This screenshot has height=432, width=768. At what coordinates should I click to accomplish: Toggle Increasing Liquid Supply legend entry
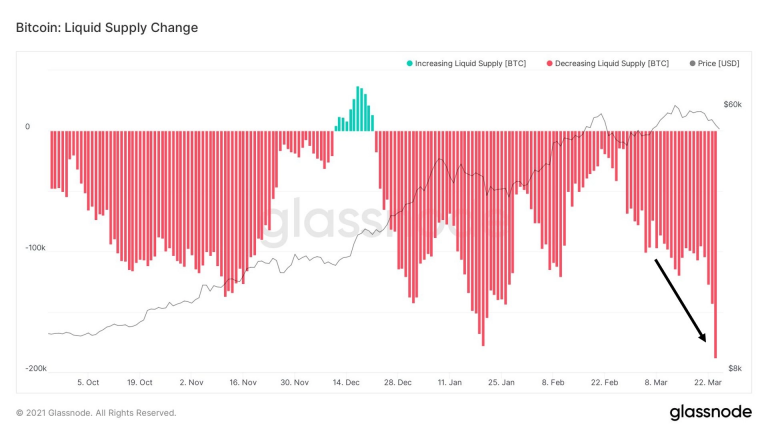[x=466, y=63]
